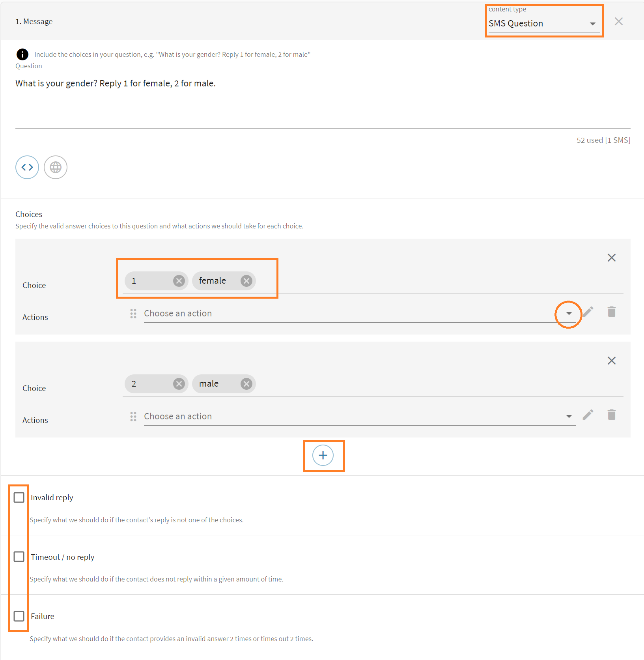Viewport: 644px width, 660px height.
Task: Click the trash icon for female action
Action: (x=612, y=312)
